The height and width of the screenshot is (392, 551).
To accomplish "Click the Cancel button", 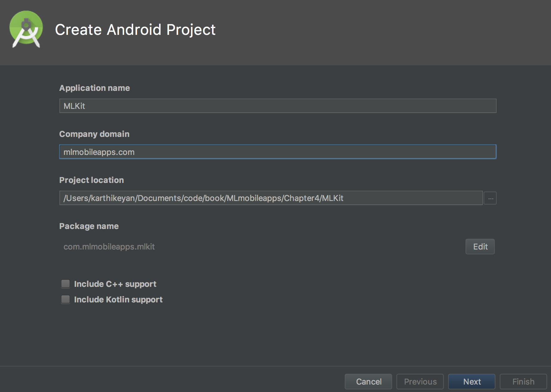I will point(369,382).
